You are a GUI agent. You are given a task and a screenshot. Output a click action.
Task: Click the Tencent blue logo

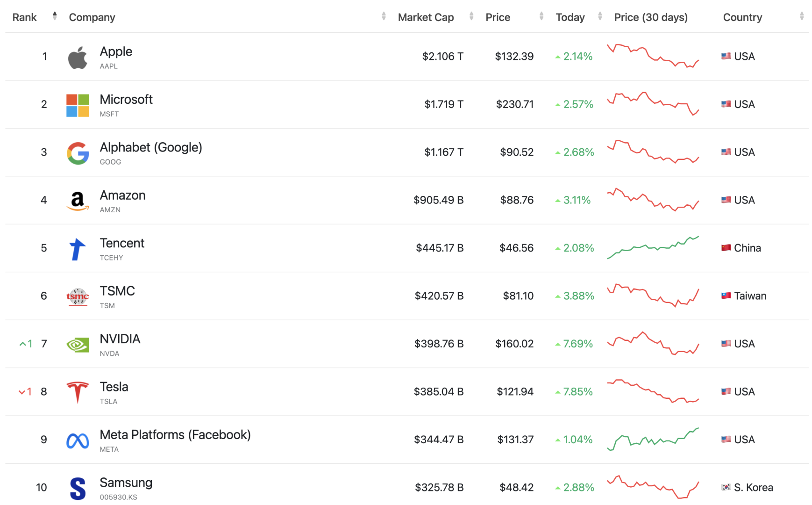tap(78, 249)
